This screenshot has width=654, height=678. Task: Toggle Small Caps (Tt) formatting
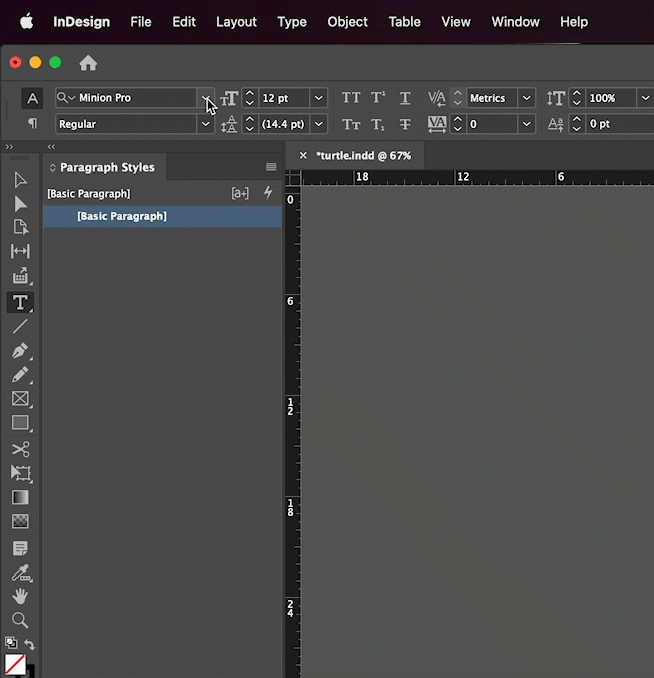(351, 125)
